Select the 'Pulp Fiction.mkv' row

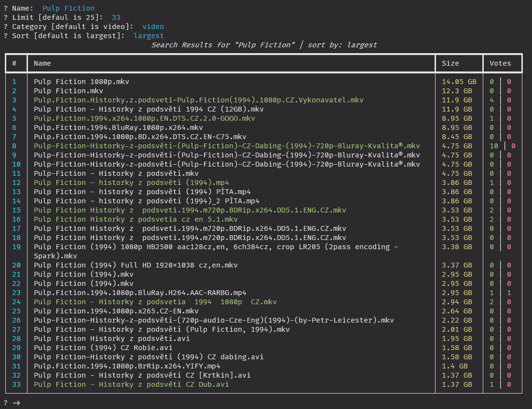click(68, 91)
